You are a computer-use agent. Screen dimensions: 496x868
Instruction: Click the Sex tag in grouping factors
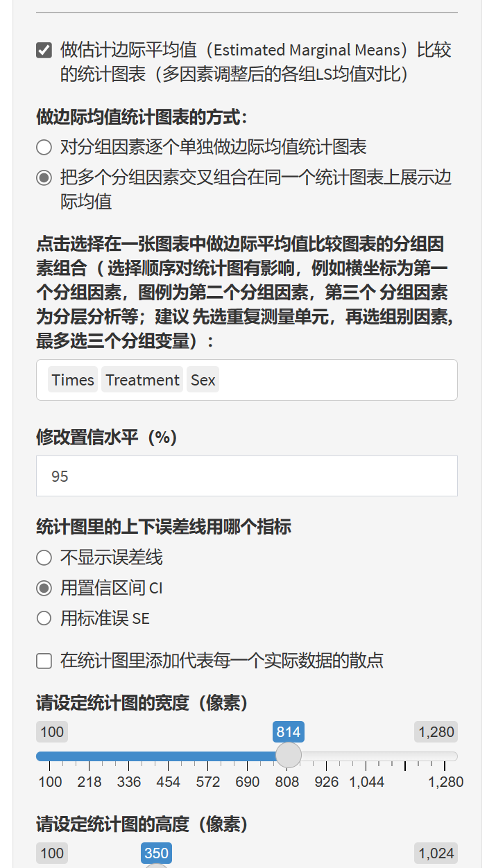point(203,380)
